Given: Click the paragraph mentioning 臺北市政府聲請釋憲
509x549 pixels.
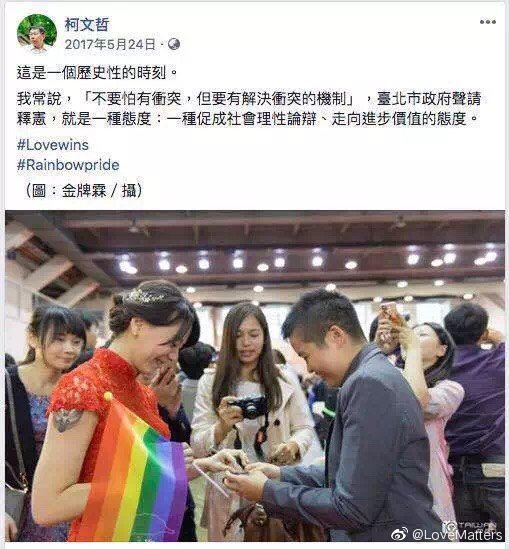Looking at the screenshot, I should click(249, 109).
